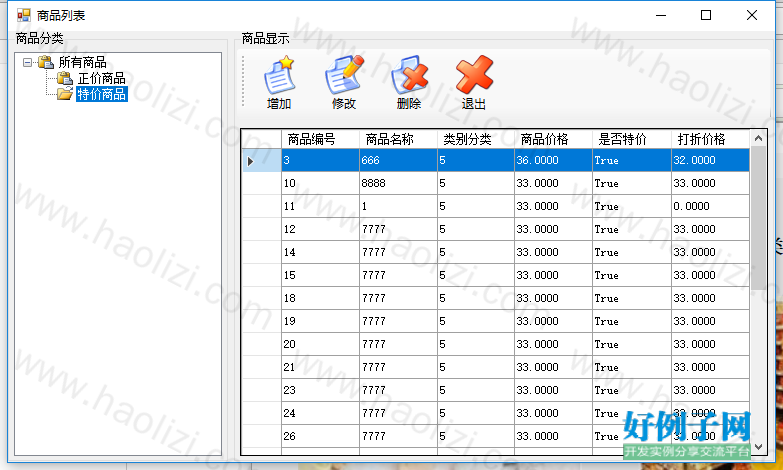The height and width of the screenshot is (470, 783).
Task: Click the row selector arrow for product 3
Action: tap(262, 160)
